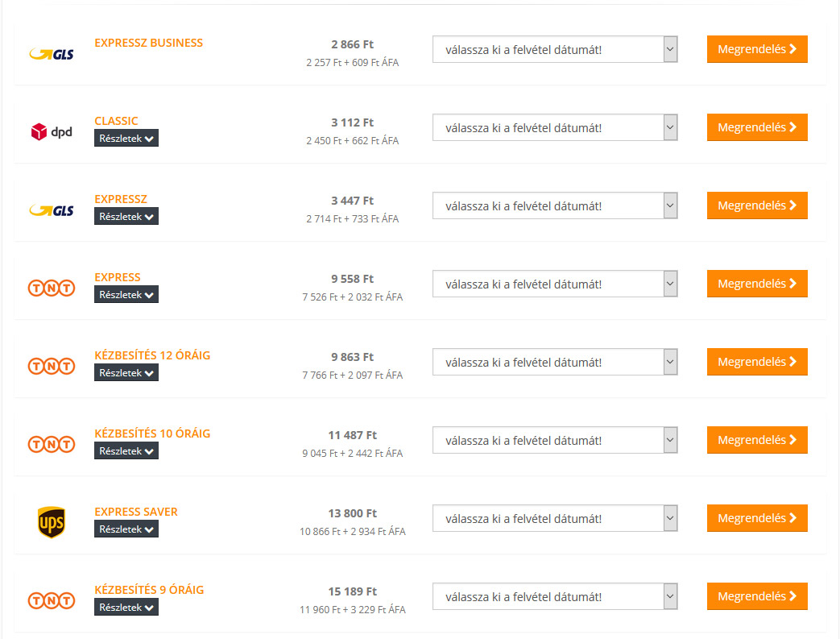Show Részletek for UPS Express Saver

pyautogui.click(x=126, y=529)
